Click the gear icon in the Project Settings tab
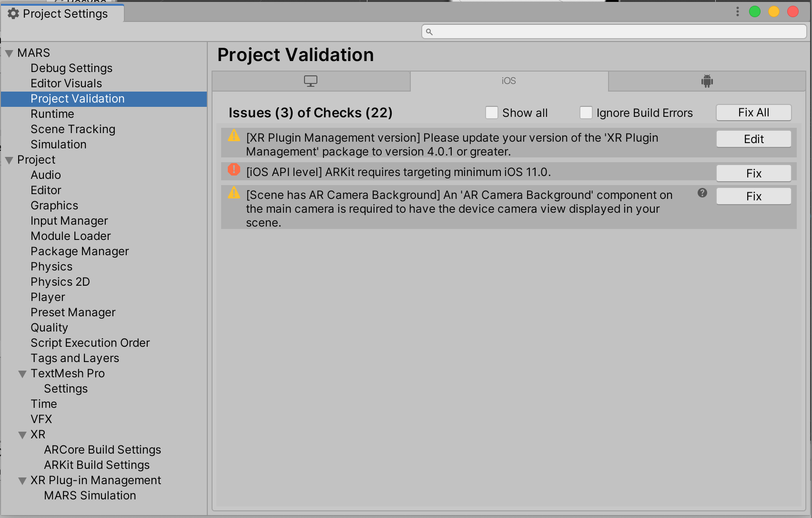812x518 pixels. 13,13
